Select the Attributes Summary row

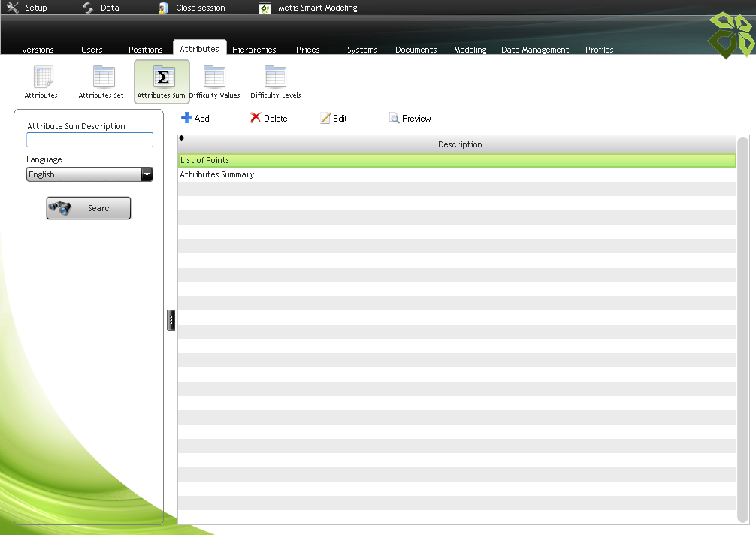pyautogui.click(x=217, y=174)
